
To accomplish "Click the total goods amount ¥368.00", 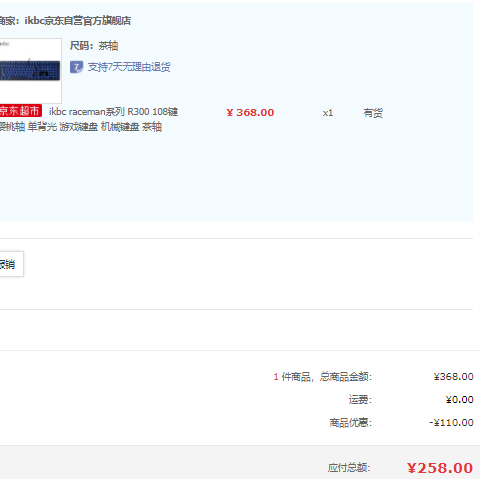I will [454, 377].
